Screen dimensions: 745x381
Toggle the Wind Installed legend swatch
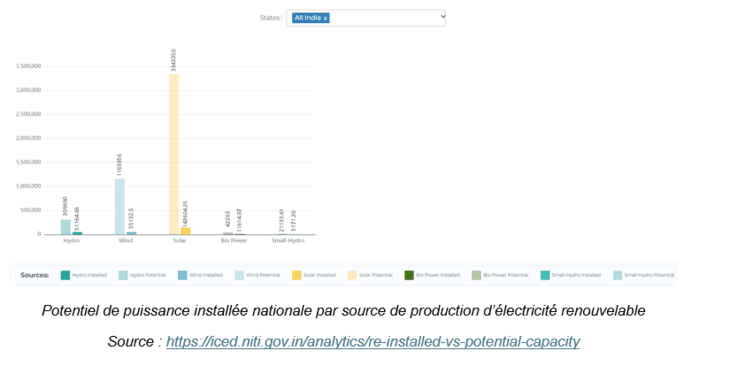(182, 275)
